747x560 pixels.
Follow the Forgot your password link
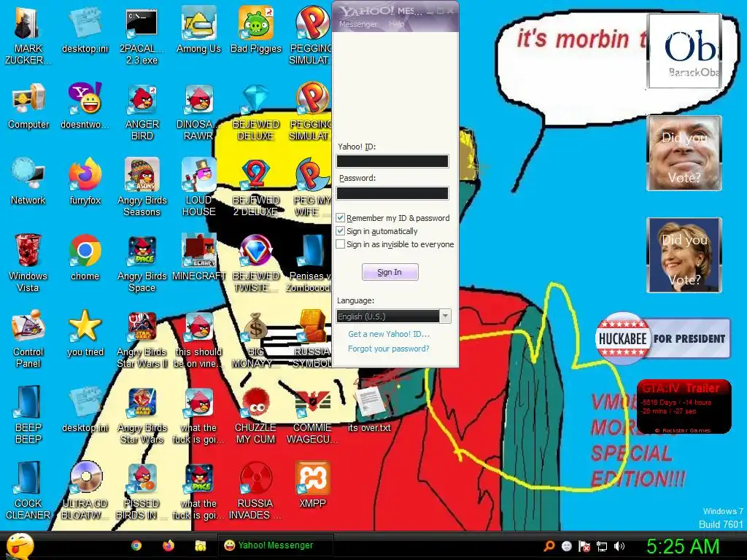point(388,349)
